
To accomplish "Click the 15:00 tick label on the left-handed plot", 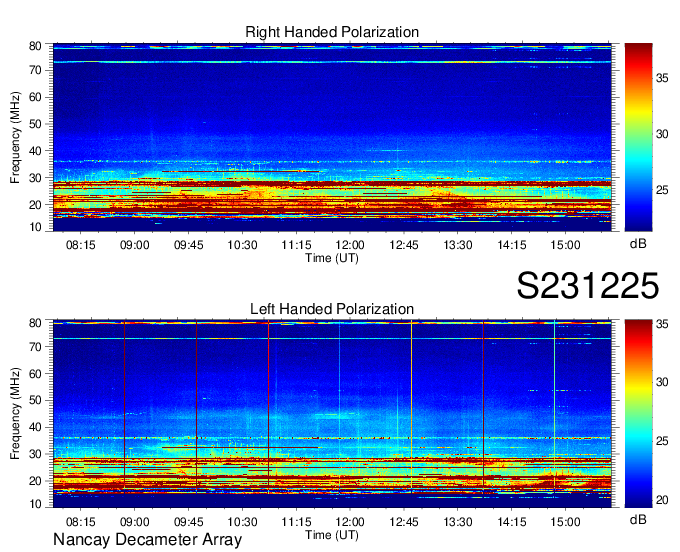I will (x=566, y=522).
